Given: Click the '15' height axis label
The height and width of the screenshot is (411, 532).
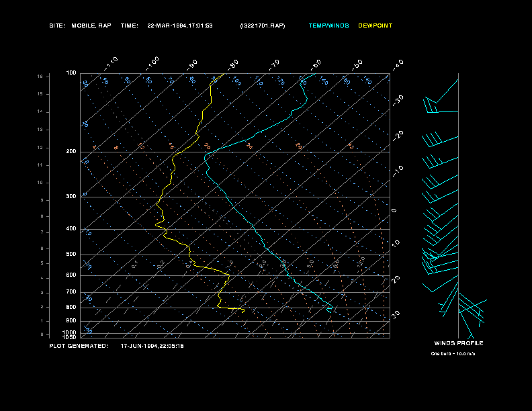Looking at the screenshot, I should click(40, 94).
